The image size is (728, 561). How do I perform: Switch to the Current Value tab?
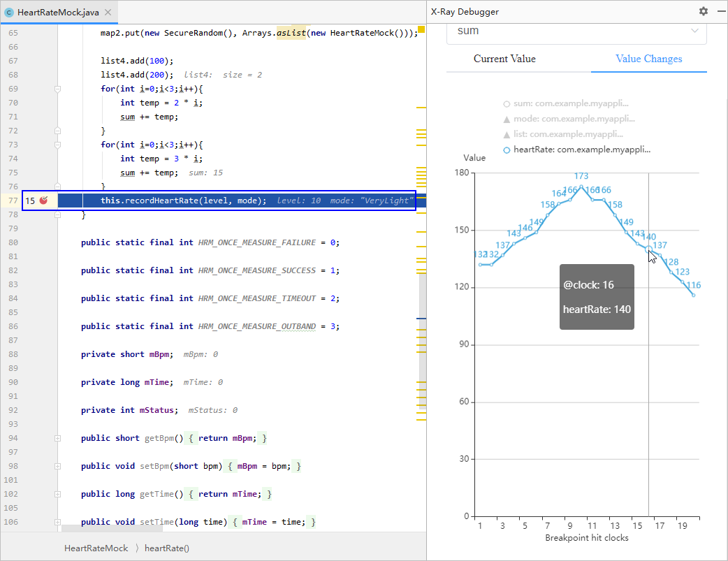click(504, 59)
